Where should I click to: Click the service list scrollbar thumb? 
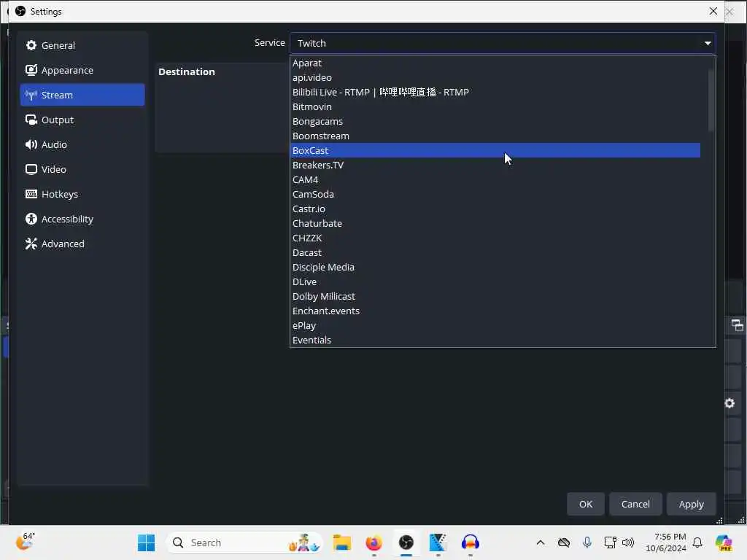point(711,100)
